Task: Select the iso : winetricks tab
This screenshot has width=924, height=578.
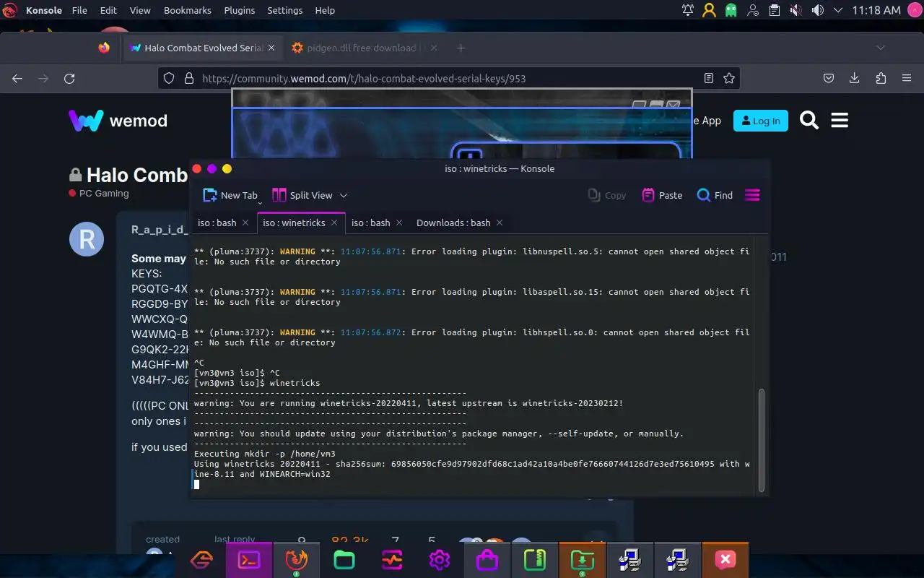Action: 294,223
